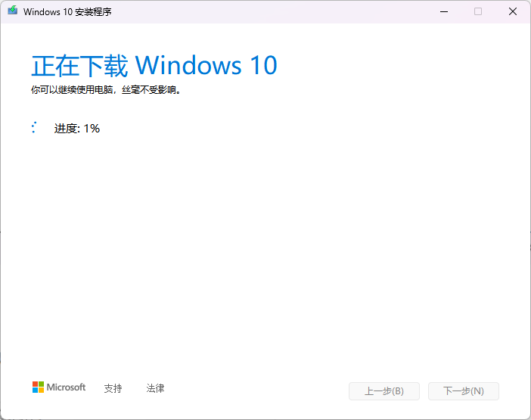The image size is (531, 420).
Task: Click the 下一步(N) button
Action: click(463, 391)
